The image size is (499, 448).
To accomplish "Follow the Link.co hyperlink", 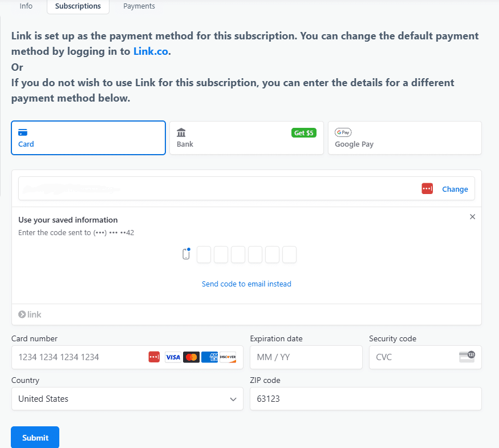I will (x=151, y=51).
